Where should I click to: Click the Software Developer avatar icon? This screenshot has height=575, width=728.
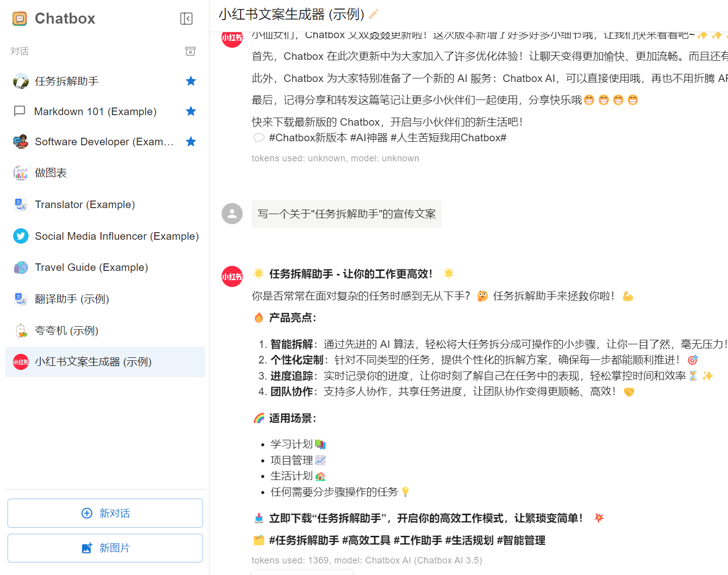coord(21,142)
